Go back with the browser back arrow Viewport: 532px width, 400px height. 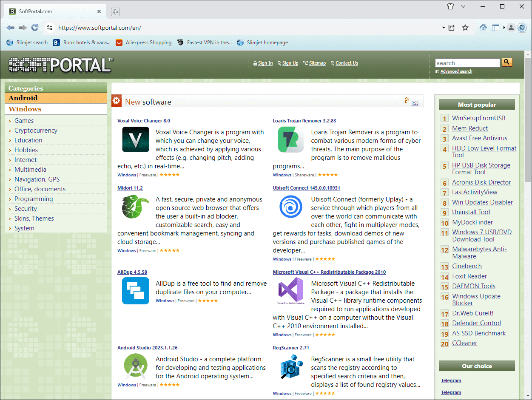coord(10,28)
